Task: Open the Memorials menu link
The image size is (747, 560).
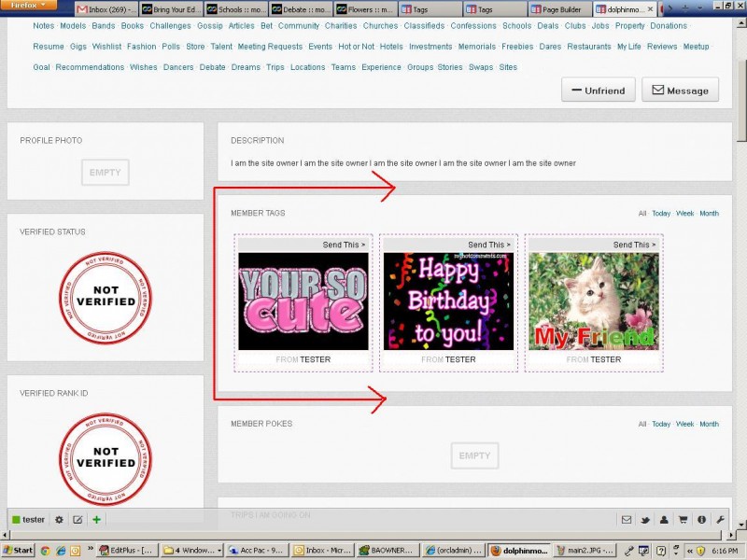Action: tap(477, 46)
